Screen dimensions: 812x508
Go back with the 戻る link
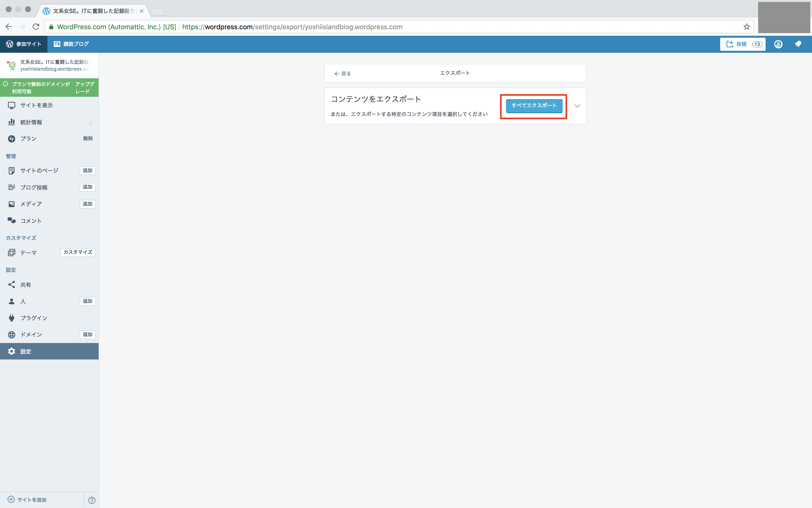click(x=343, y=74)
